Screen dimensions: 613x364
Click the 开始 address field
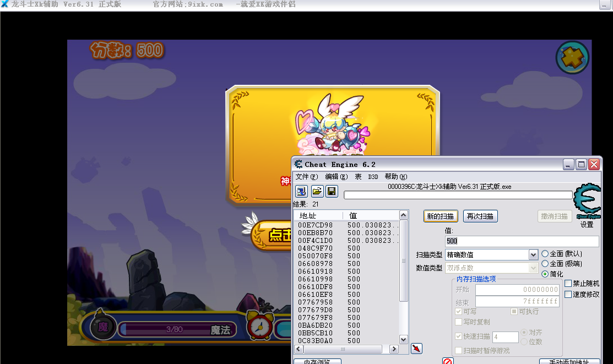[517, 290]
